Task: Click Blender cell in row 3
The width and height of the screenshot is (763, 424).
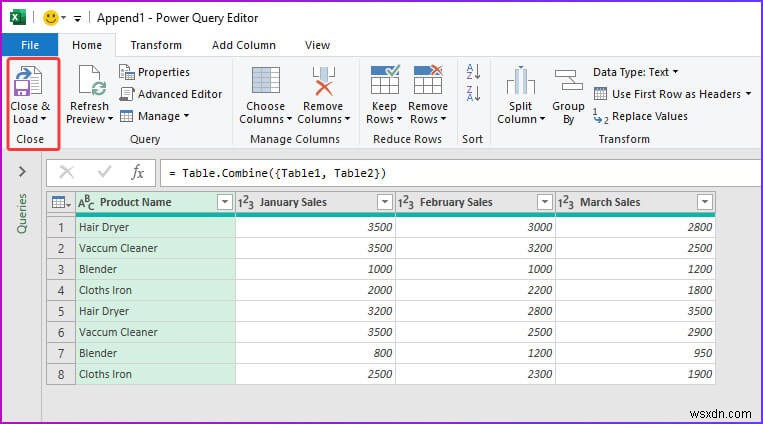Action: click(156, 269)
